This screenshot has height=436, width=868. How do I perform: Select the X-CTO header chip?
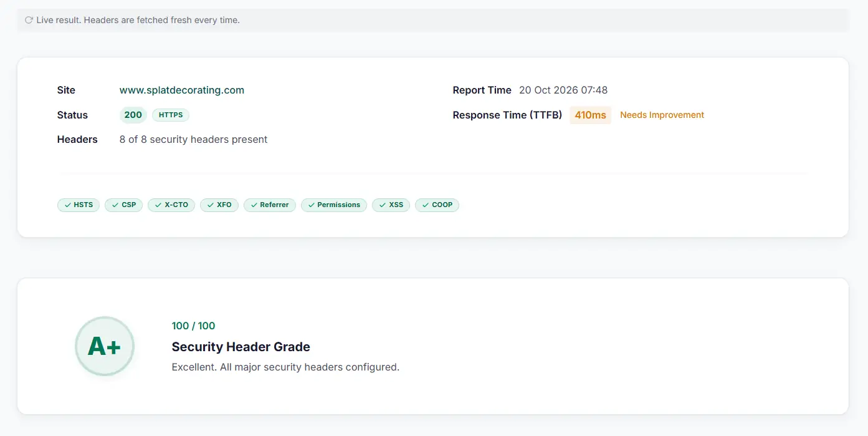tap(171, 205)
